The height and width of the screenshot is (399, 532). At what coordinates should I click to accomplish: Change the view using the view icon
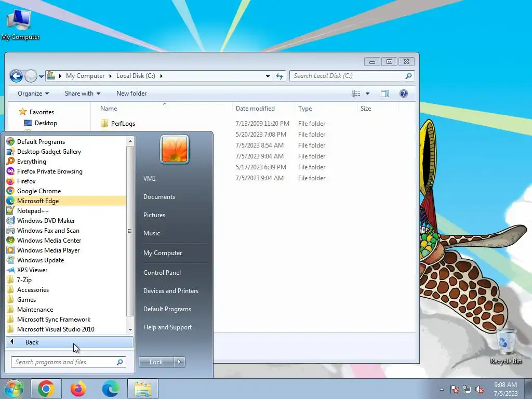[356, 94]
